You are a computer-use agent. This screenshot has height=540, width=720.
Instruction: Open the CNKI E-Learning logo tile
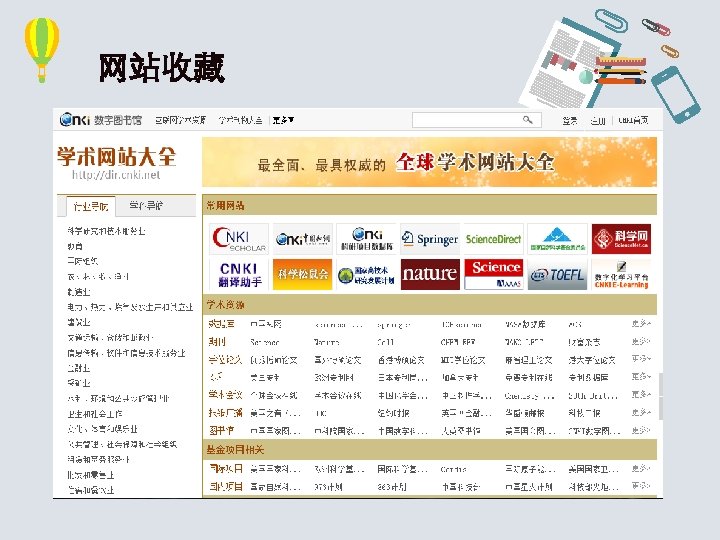click(621, 275)
